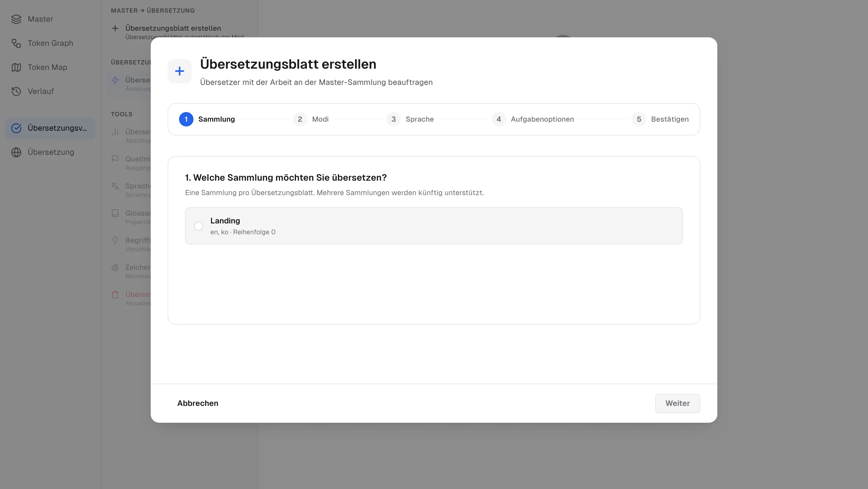Click the 'Übersetzungsblatt erstellen' dialog title
This screenshot has height=489, width=868.
tap(288, 64)
